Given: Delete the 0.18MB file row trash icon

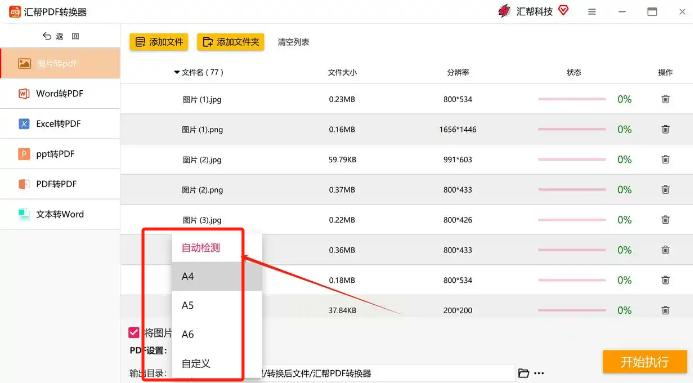Looking at the screenshot, I should tap(665, 280).
